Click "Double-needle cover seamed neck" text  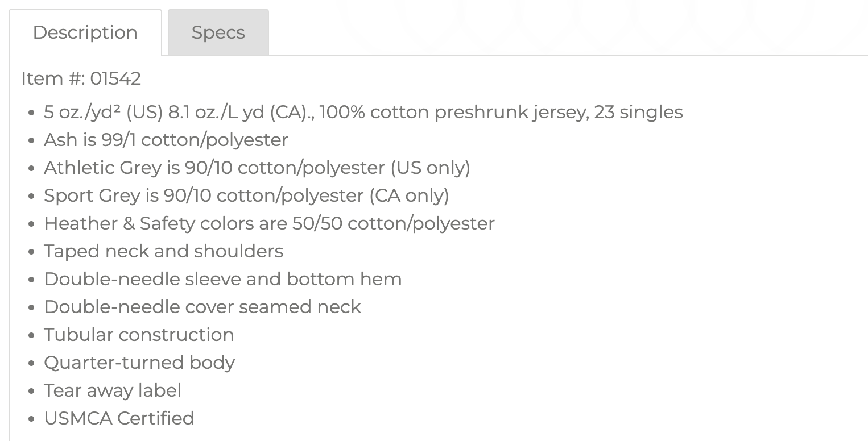tap(202, 307)
